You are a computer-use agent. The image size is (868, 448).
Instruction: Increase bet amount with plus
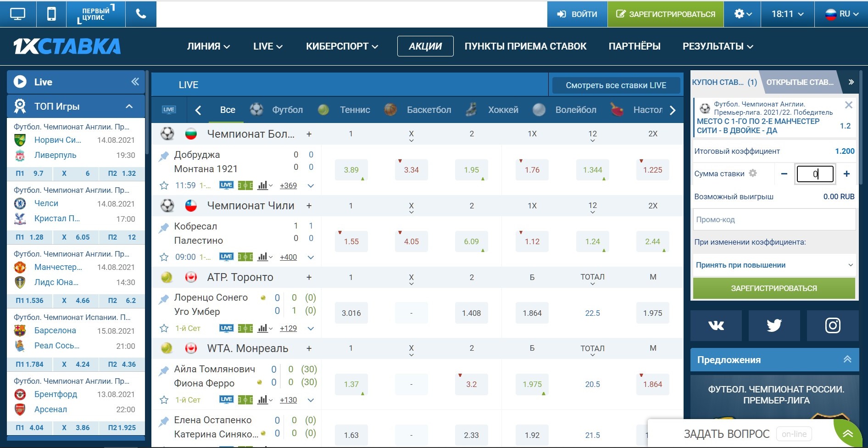(846, 174)
